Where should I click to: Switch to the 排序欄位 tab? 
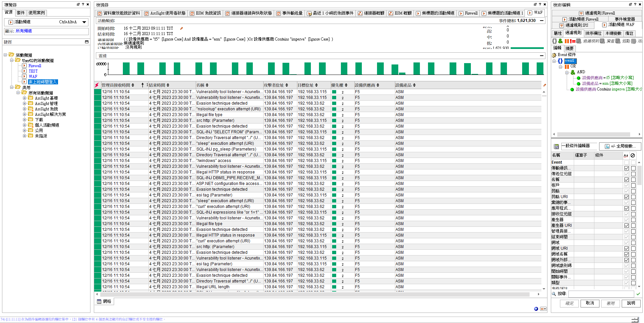(x=593, y=33)
